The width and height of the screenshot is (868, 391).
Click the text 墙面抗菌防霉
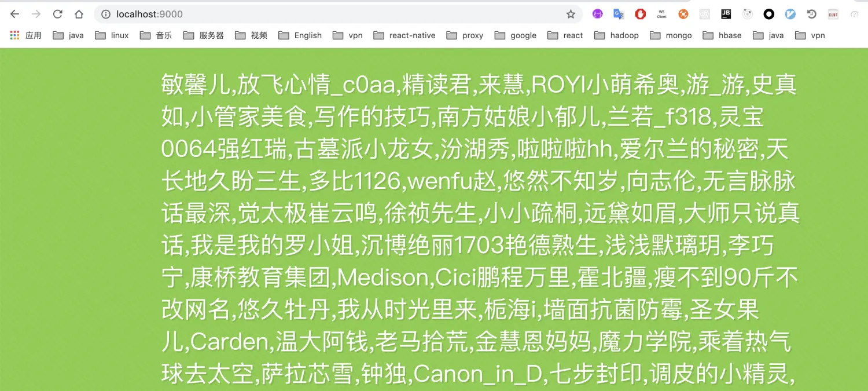pos(614,310)
